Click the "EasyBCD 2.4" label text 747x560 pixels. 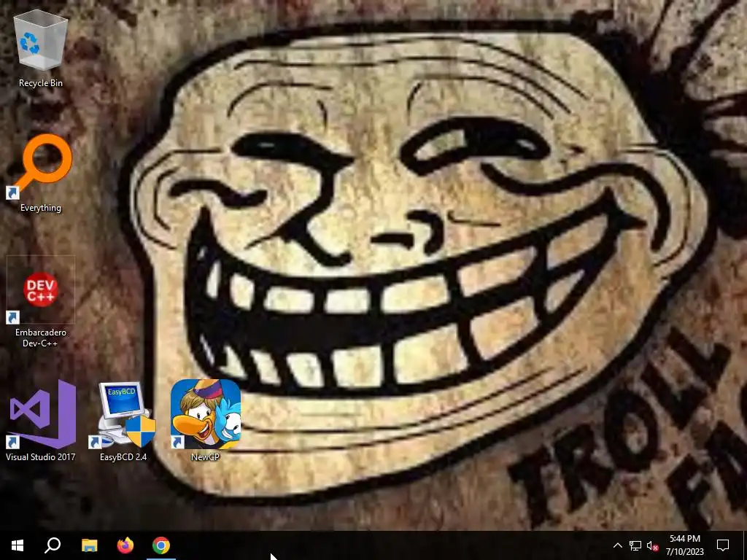123,457
